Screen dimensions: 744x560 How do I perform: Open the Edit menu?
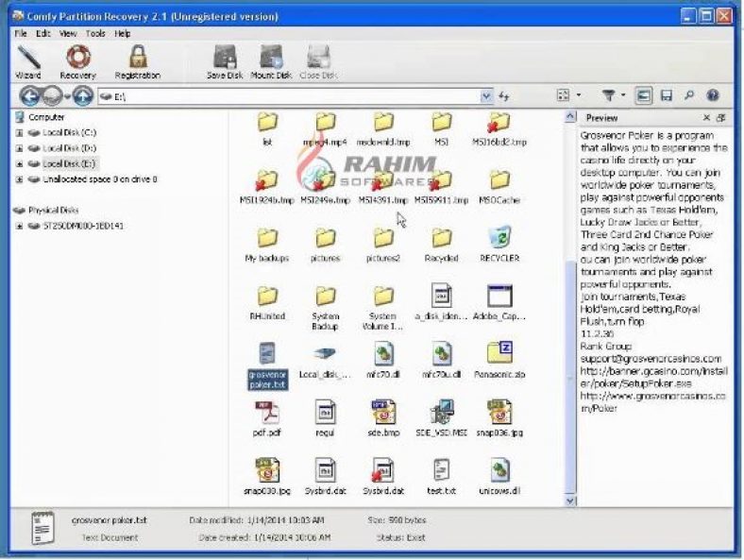(42, 33)
